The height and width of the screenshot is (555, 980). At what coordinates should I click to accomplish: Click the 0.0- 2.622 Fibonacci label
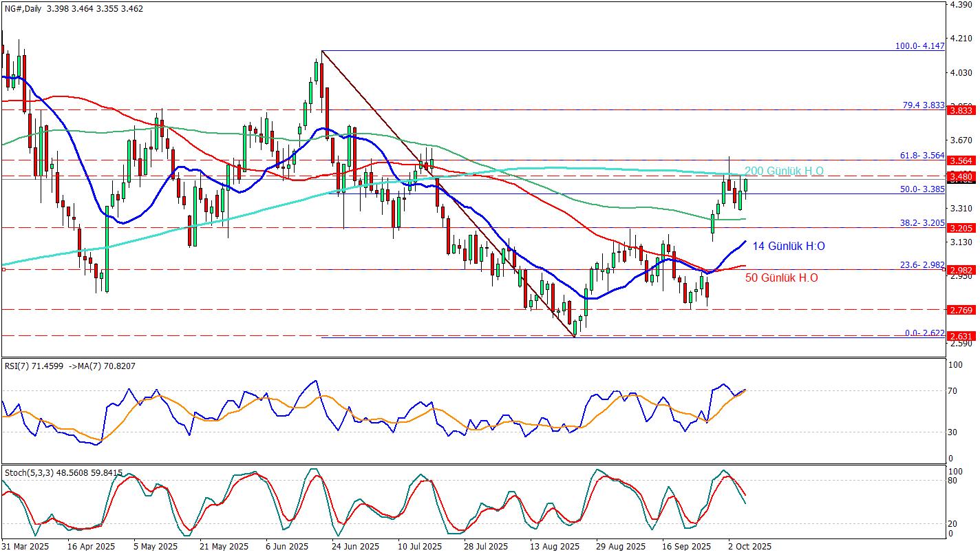tap(924, 333)
